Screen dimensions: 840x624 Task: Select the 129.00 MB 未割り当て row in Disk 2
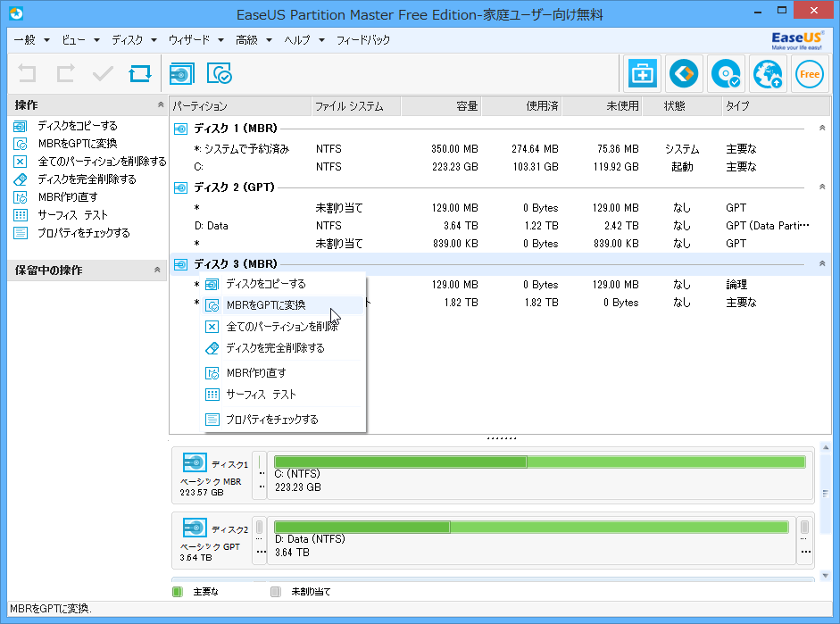501,208
